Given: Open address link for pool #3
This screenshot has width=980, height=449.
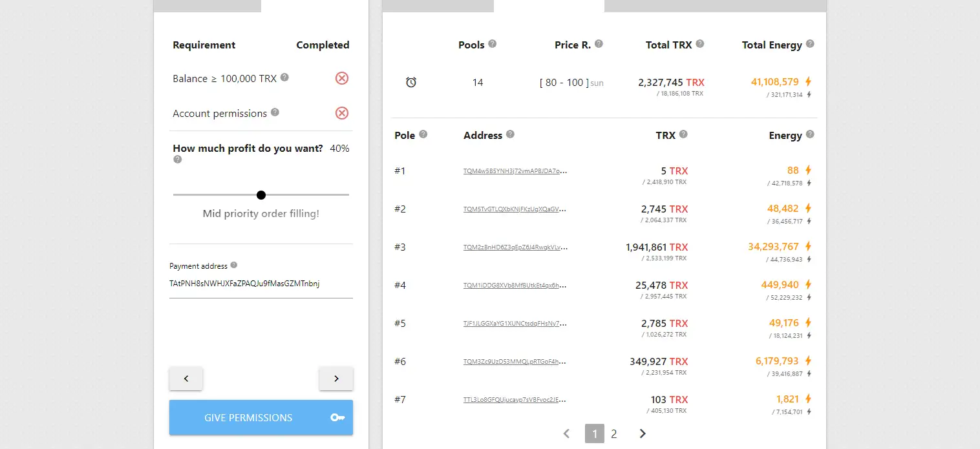Looking at the screenshot, I should (x=515, y=247).
